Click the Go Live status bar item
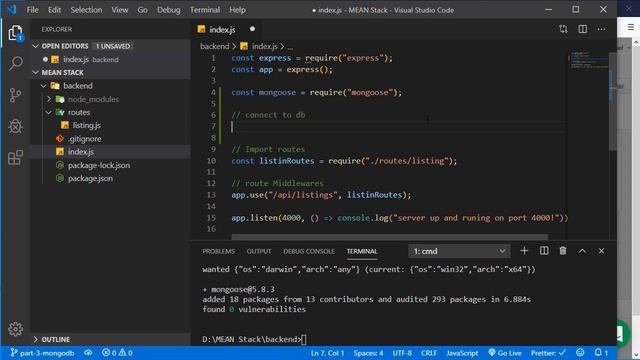This screenshot has height=360, width=640. pos(505,353)
